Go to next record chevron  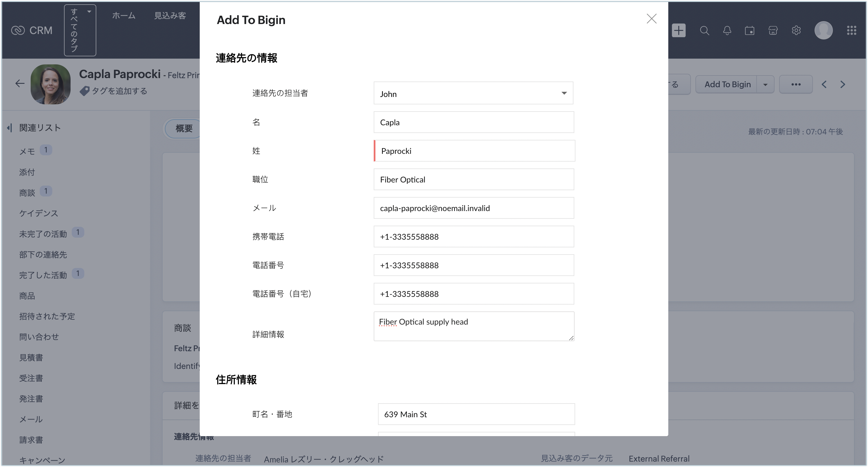coord(842,84)
